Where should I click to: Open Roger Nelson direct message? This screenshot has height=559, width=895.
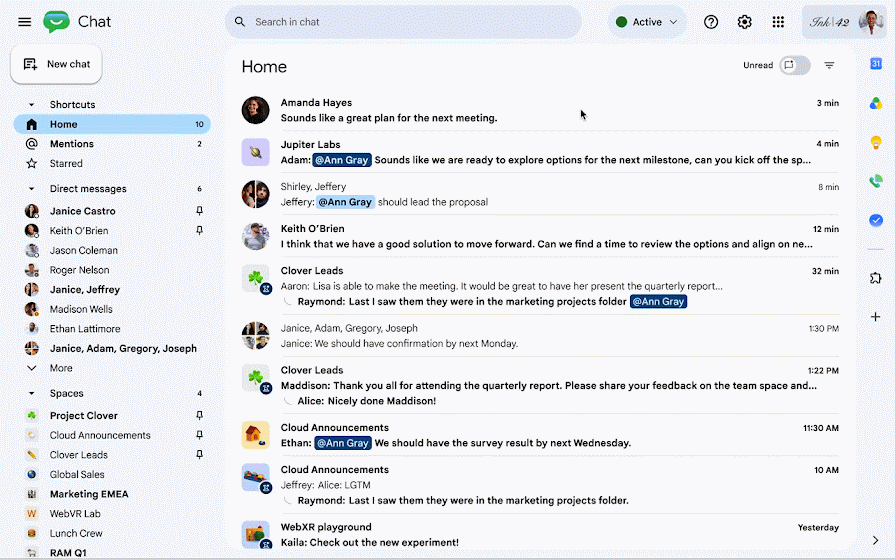tap(112, 270)
